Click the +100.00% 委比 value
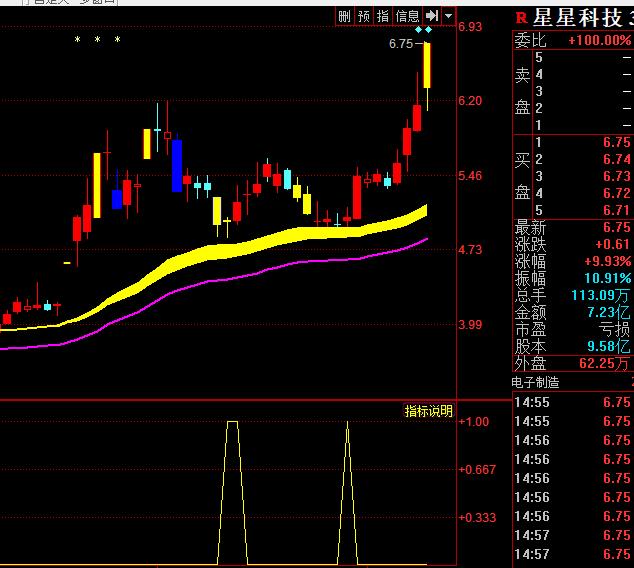Viewport: 634px width, 568px height. (600, 40)
